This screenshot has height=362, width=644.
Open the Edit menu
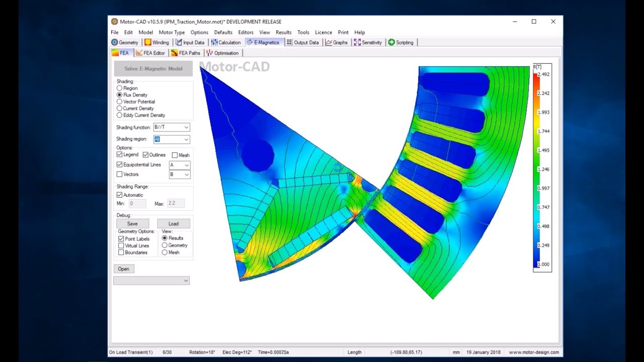pos(128,32)
